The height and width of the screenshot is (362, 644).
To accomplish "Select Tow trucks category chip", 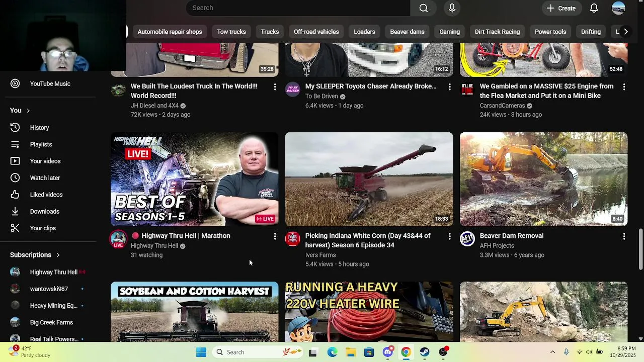I will (231, 32).
